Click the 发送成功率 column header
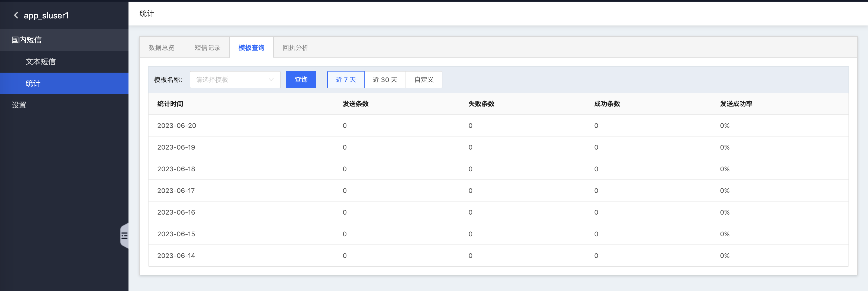Screen dimensions: 868x291 [736, 104]
